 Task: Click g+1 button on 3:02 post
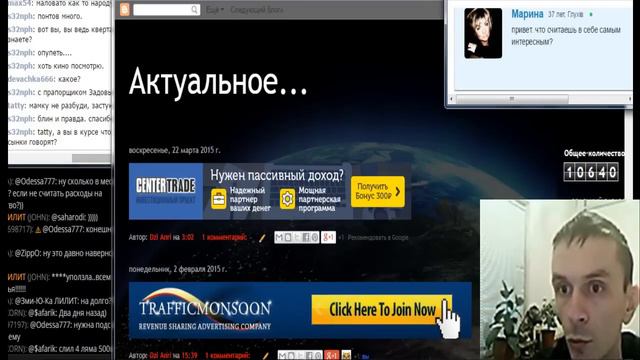coord(328,237)
